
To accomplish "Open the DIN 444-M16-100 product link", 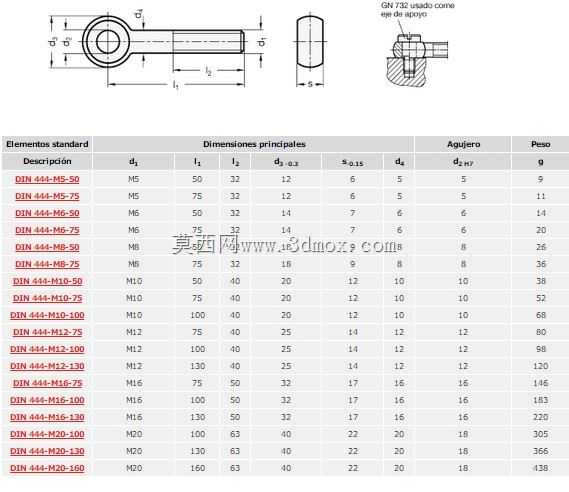I will (47, 401).
